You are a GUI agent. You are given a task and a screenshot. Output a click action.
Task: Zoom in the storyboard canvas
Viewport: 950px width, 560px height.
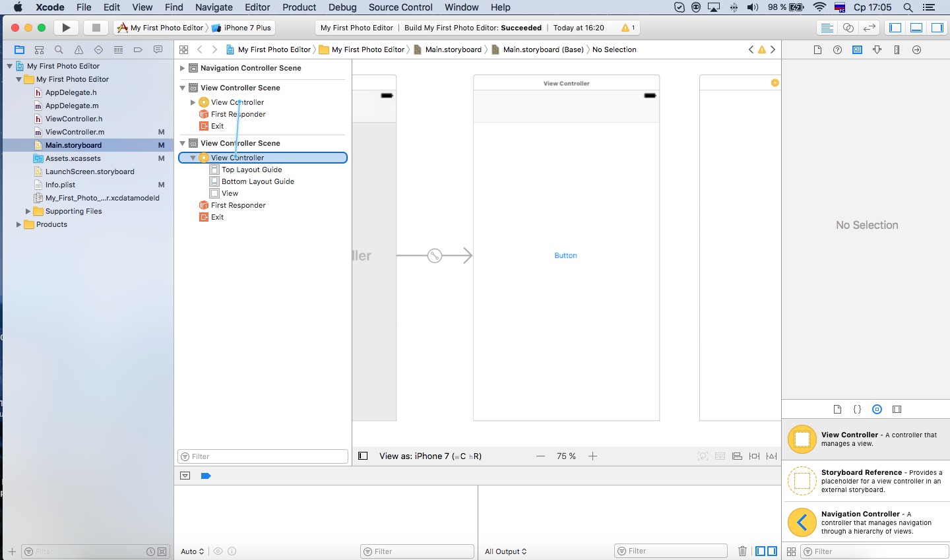coord(592,456)
